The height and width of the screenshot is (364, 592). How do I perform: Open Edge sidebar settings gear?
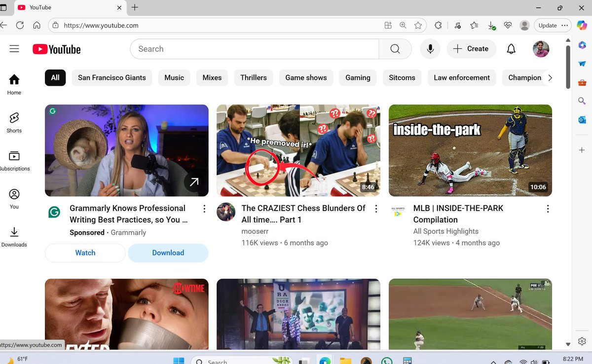(582, 341)
